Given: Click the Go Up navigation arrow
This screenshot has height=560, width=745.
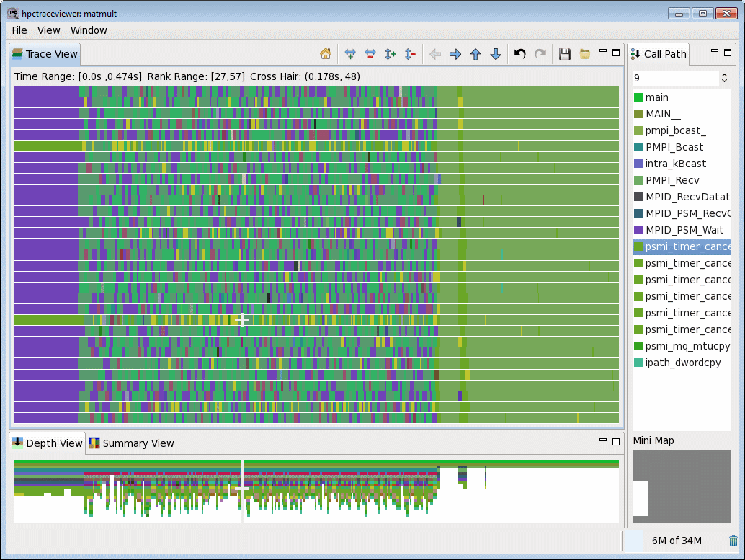Looking at the screenshot, I should tap(476, 54).
